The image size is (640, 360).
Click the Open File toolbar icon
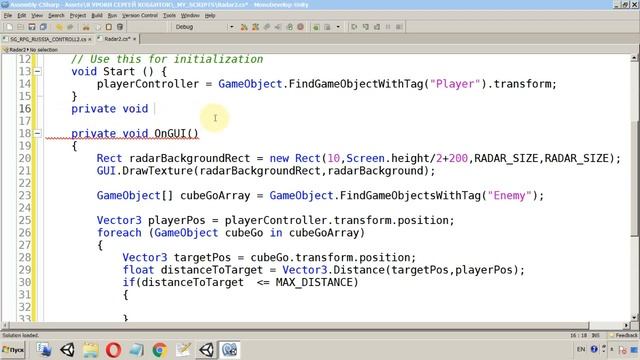pyautogui.click(x=20, y=27)
